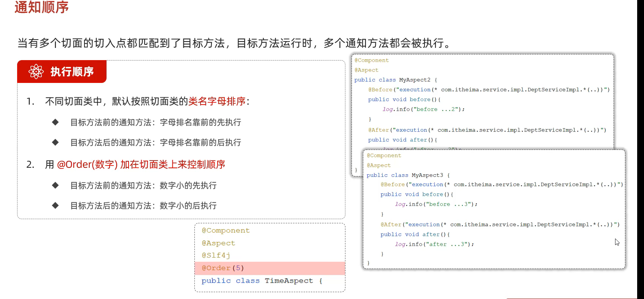
Task: Click the red 类名字母排序 text
Action: (x=217, y=101)
